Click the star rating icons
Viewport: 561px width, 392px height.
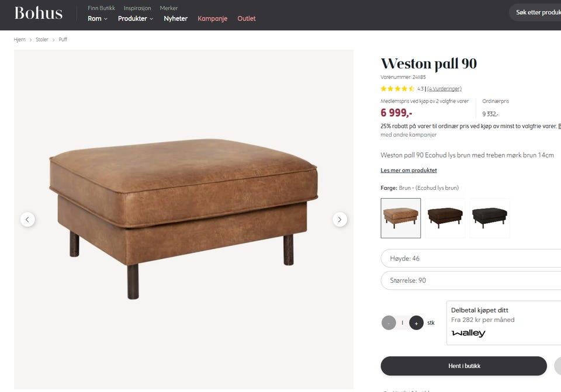[x=397, y=88]
